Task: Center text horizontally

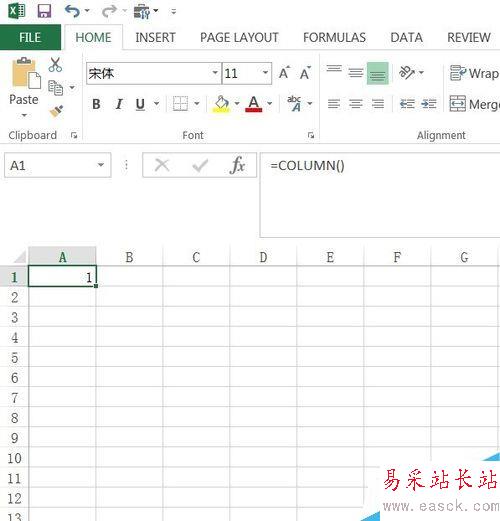Action: click(356, 104)
